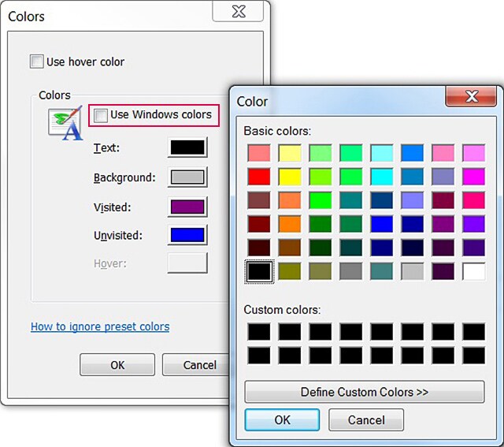The image size is (504, 447).
Task: Select the pale yellow swatch in the top row
Action: [x=290, y=153]
